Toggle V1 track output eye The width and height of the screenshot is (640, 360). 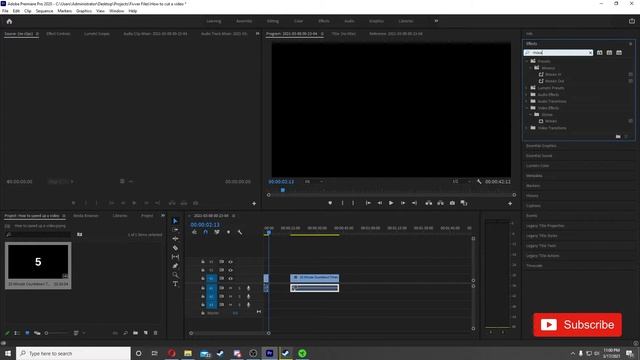[x=231, y=278]
